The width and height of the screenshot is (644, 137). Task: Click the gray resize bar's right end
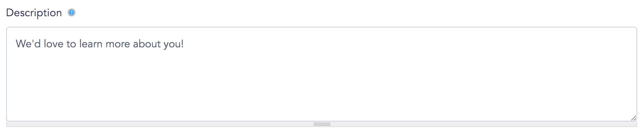tap(633, 124)
